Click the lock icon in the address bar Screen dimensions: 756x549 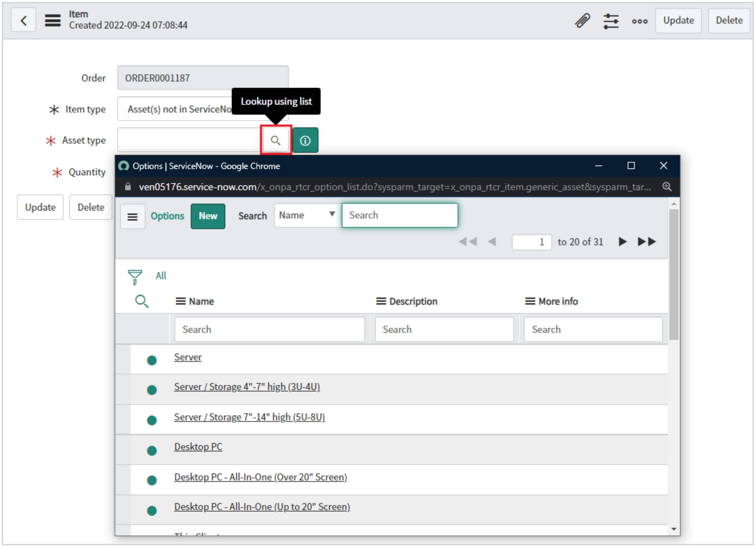[128, 187]
